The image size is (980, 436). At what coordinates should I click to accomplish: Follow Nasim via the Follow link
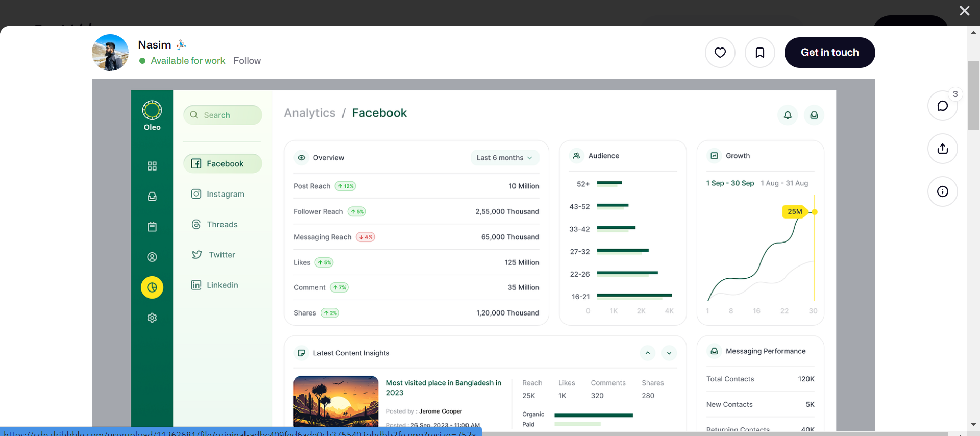coord(247,61)
